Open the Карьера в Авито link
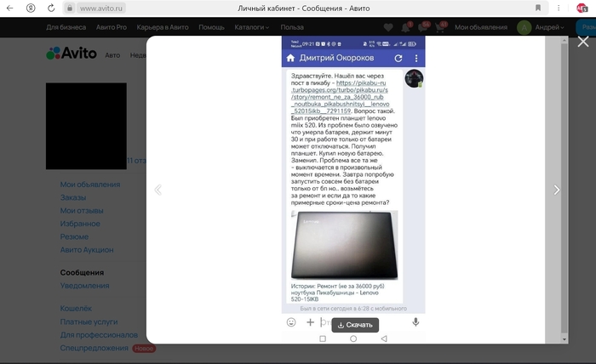This screenshot has width=596, height=364. coord(163,27)
